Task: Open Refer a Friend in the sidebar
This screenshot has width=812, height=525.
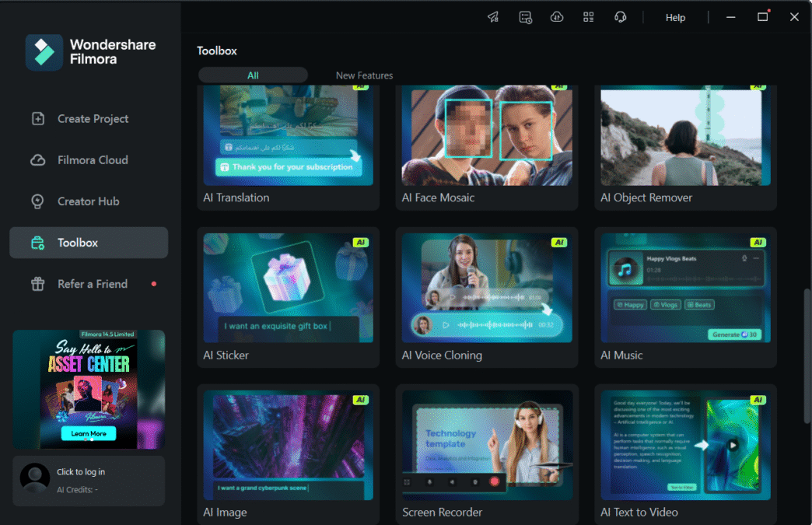Action: point(89,284)
